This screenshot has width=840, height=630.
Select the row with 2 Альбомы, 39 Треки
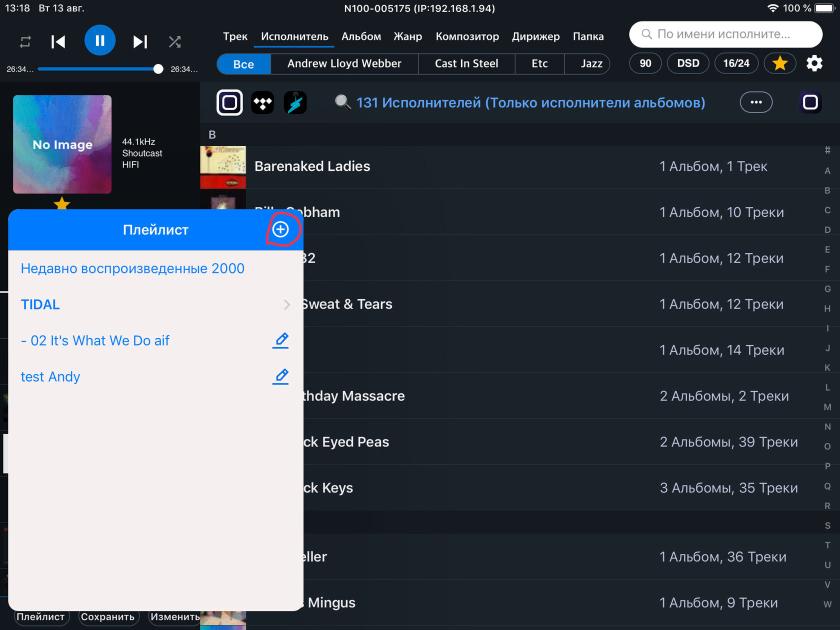click(x=560, y=442)
